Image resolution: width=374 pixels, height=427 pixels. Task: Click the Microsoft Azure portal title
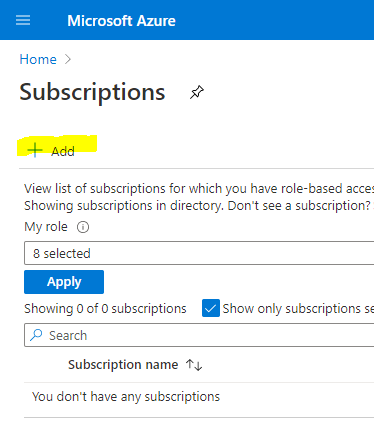click(121, 21)
